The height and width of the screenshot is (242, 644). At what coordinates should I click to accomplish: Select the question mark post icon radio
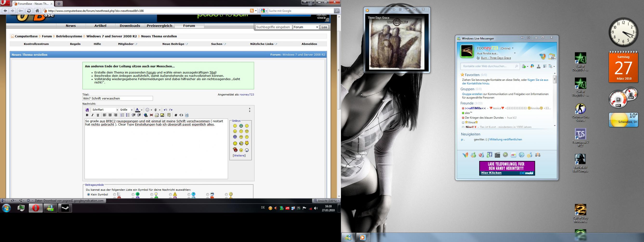coord(189,195)
